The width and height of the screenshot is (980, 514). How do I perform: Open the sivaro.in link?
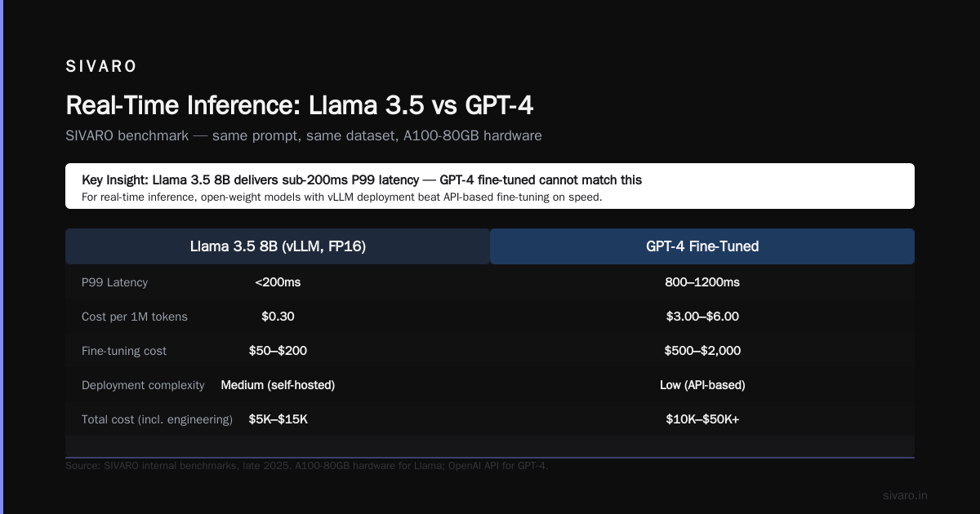[x=905, y=495]
